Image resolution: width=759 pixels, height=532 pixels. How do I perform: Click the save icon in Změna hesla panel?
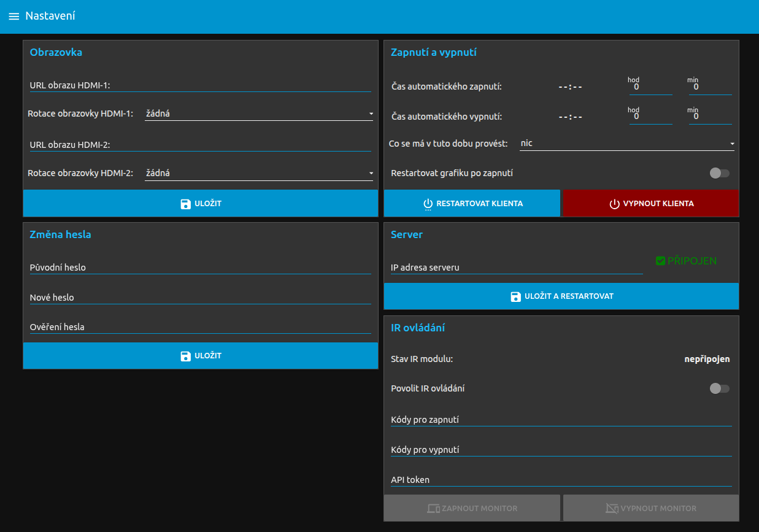tap(186, 356)
